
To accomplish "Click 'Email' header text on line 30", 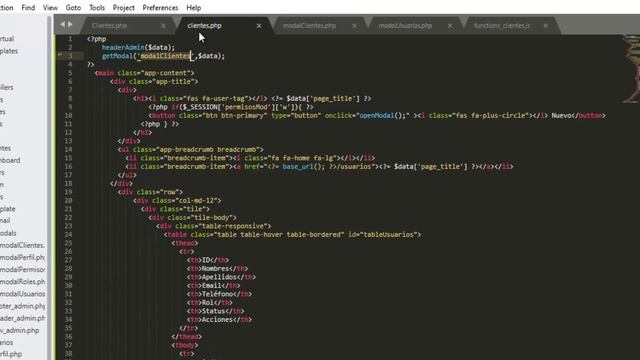I will click(211, 286).
